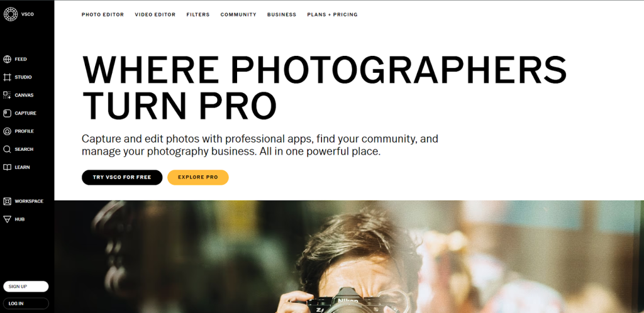Open the Profile icon in the sidebar
The image size is (644, 313).
tap(7, 131)
